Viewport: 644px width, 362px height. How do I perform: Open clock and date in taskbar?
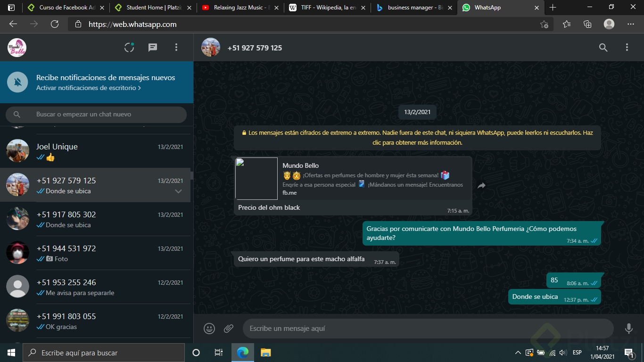point(603,353)
